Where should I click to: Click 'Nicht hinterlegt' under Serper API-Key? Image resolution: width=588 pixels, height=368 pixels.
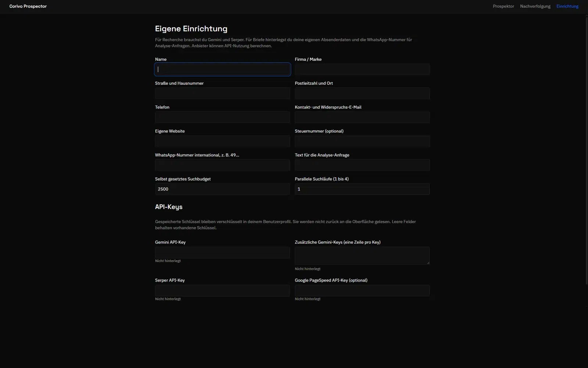tap(168, 299)
